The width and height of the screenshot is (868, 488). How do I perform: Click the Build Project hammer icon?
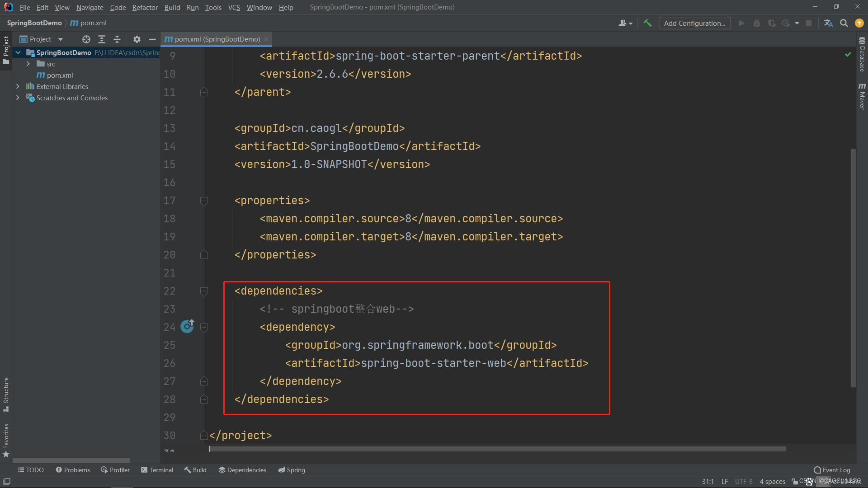tap(647, 23)
